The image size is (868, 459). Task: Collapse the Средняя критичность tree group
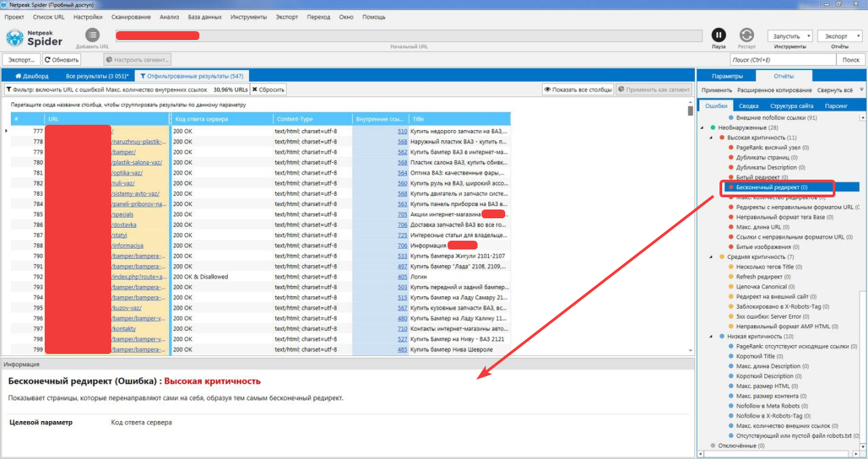tap(713, 257)
